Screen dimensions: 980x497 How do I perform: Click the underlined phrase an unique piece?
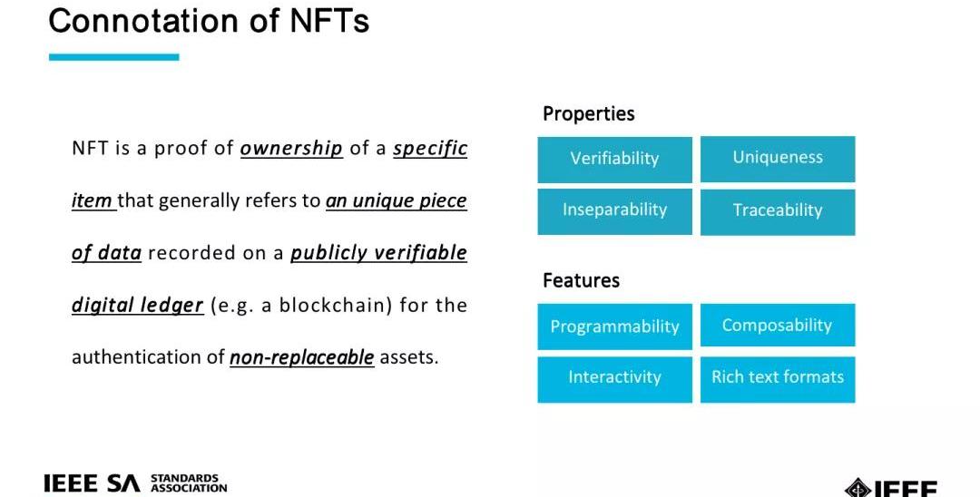(397, 201)
